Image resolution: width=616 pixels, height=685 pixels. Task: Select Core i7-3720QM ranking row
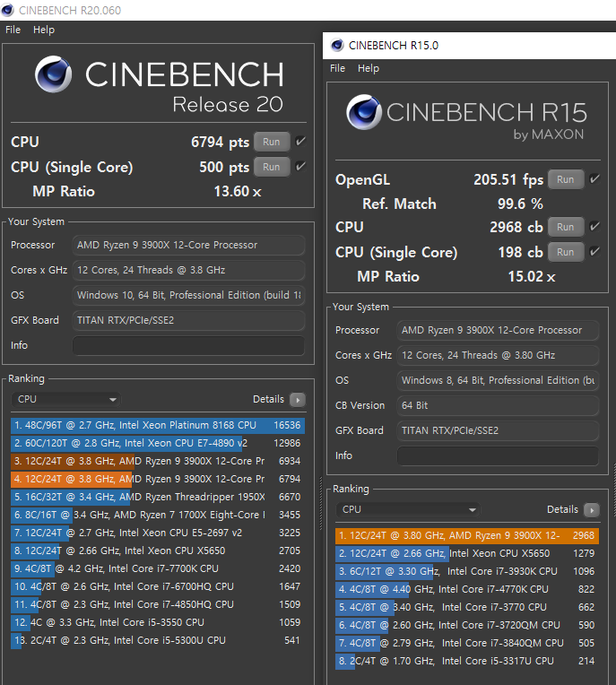click(467, 625)
